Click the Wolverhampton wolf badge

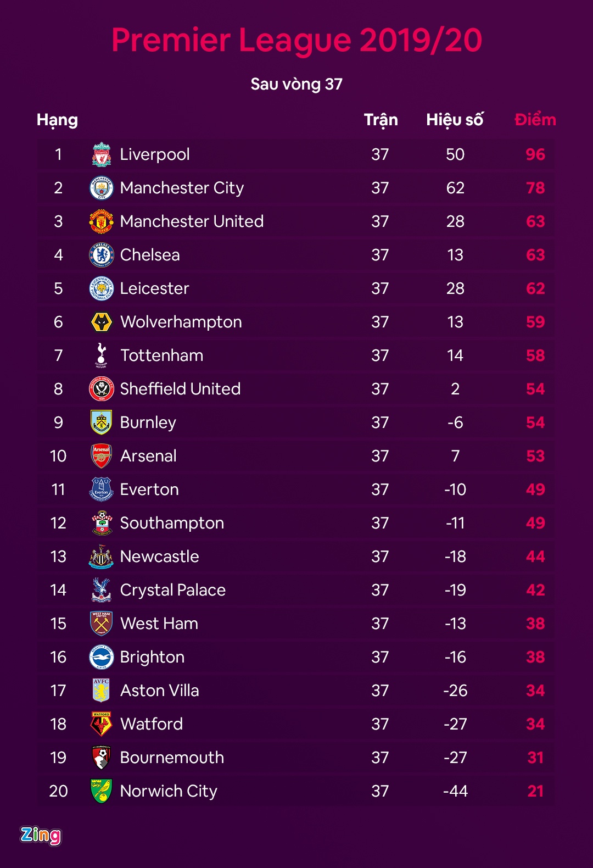[102, 322]
